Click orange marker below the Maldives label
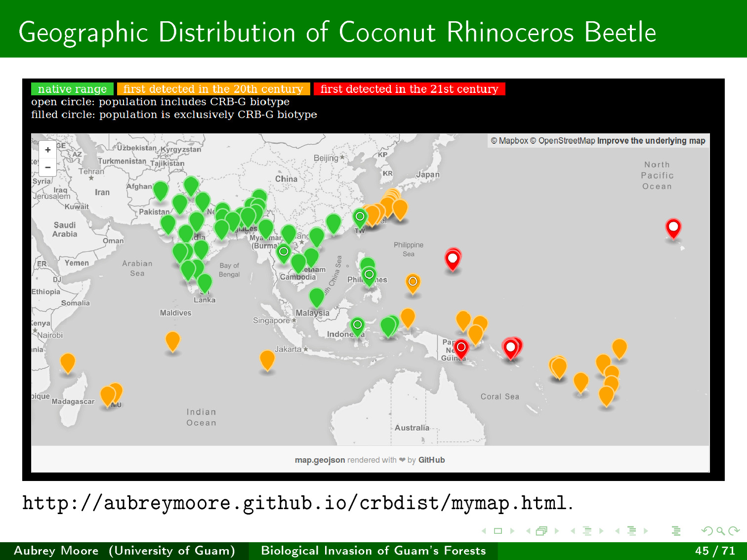This screenshot has width=747, height=560. pyautogui.click(x=172, y=340)
